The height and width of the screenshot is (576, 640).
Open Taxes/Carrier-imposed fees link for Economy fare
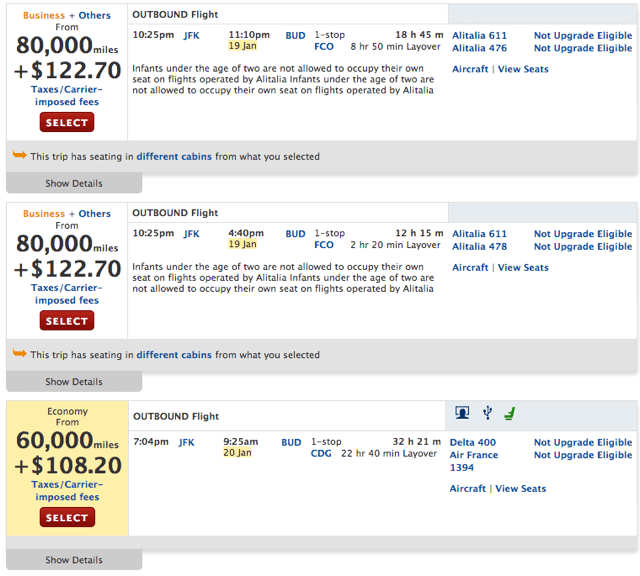click(x=67, y=491)
